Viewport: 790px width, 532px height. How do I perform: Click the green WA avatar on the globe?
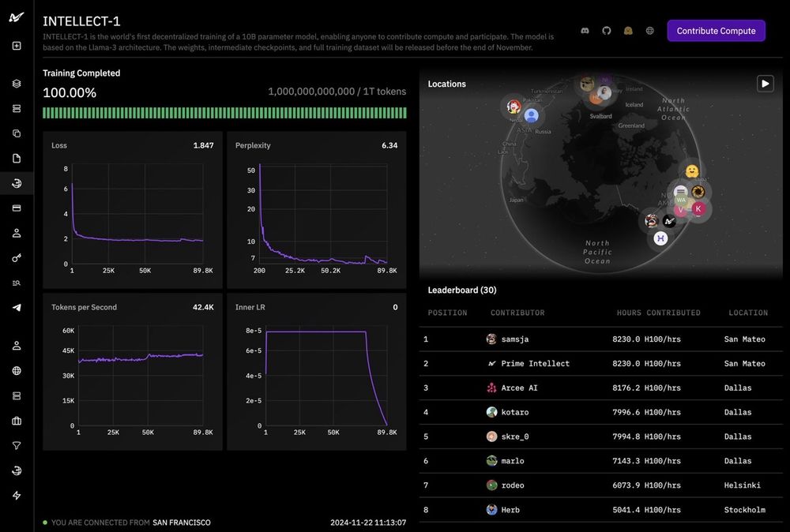[681, 200]
